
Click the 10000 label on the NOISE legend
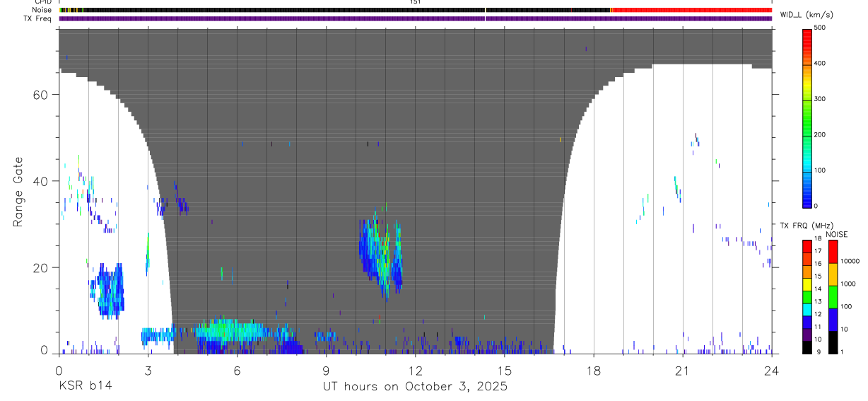tap(850, 261)
